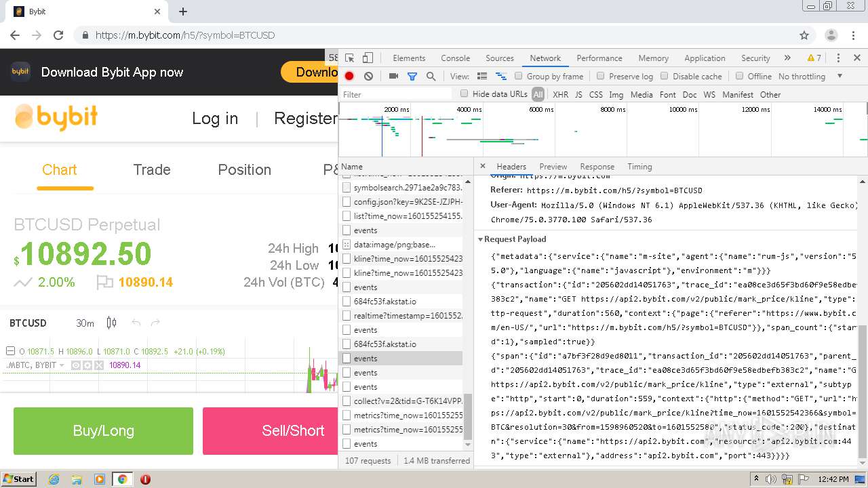Open Chrome three-dot menu

click(854, 35)
